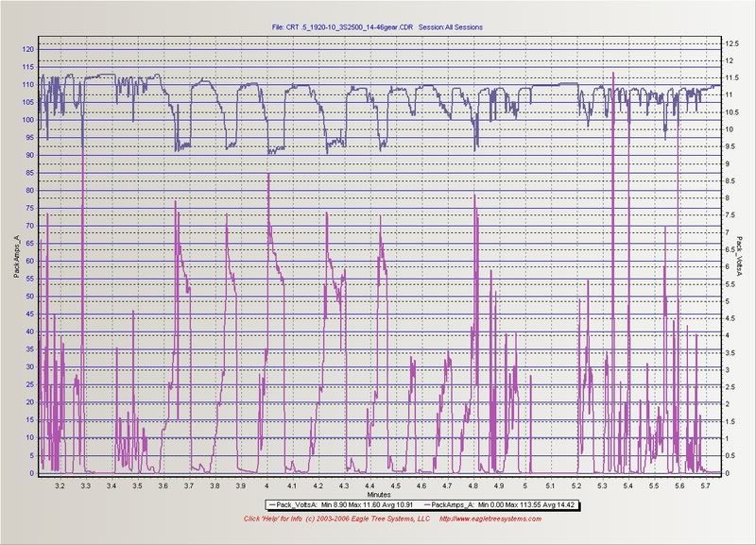Click the 0 value on right volts axis

tap(727, 473)
